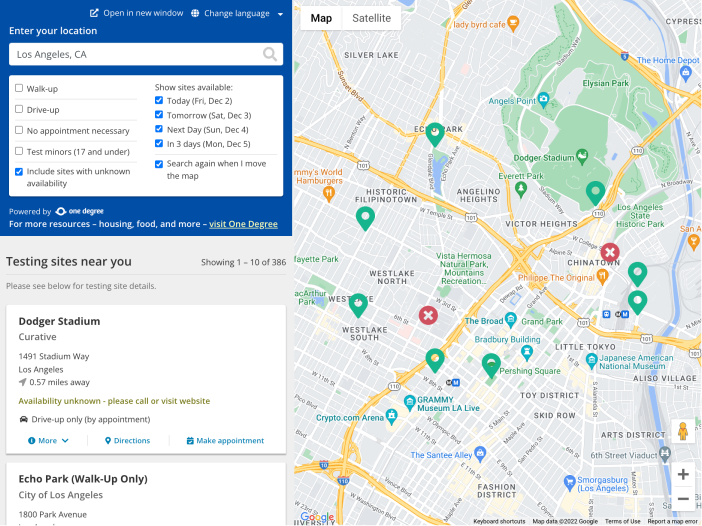Viewport: 702px width, 526px height.
Task: Click The Broad museum marker
Action: [510, 319]
